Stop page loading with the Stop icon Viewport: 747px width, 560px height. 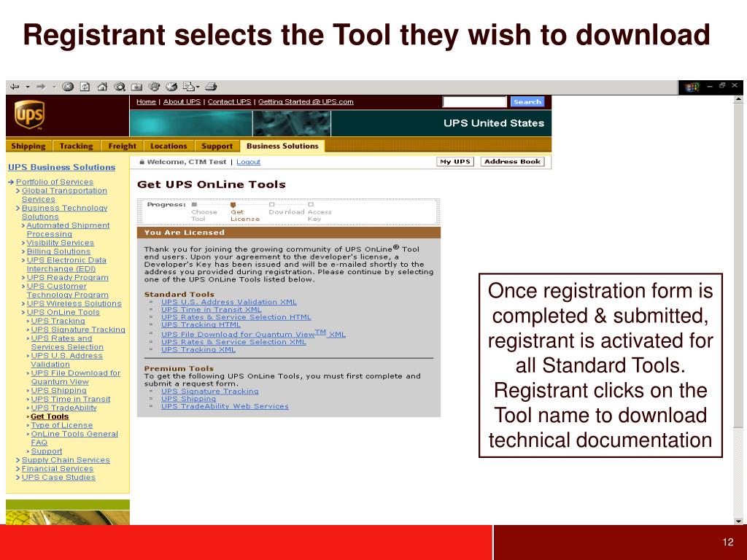click(68, 87)
